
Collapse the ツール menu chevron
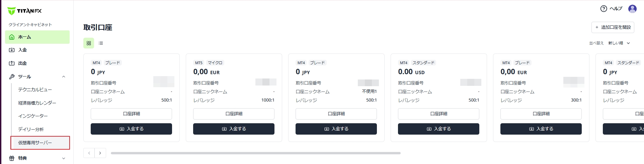[x=64, y=76]
